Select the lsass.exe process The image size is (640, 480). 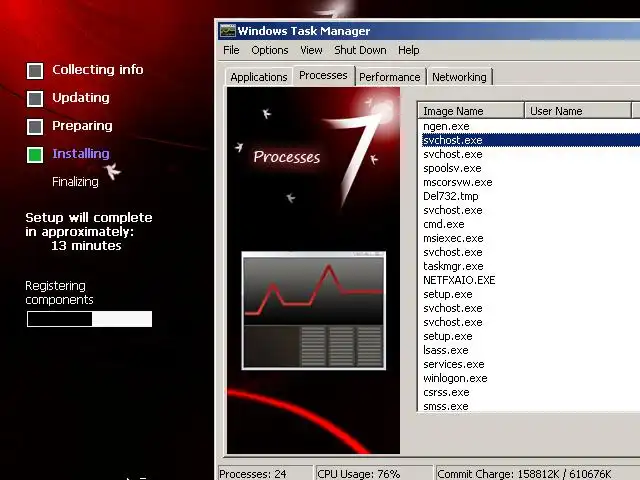446,350
